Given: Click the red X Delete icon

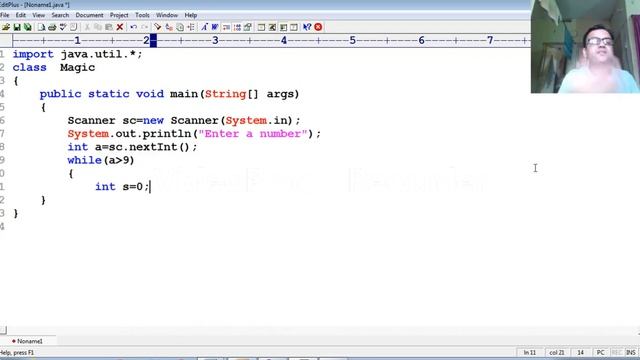Looking at the screenshot, I should coord(120,27).
